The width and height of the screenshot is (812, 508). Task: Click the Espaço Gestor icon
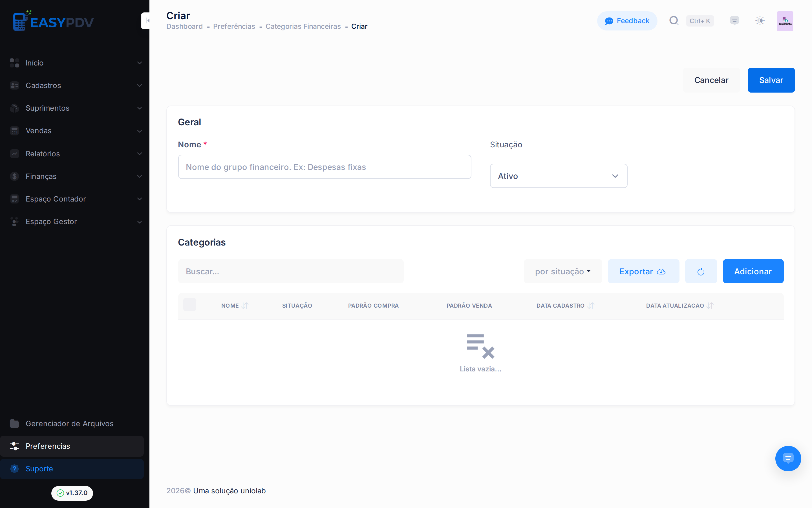click(14, 222)
